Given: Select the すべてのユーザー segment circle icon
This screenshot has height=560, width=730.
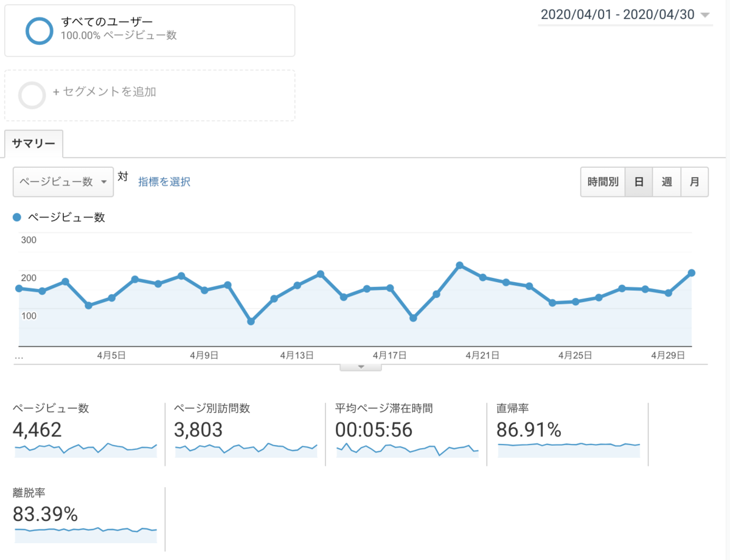Looking at the screenshot, I should (x=39, y=30).
